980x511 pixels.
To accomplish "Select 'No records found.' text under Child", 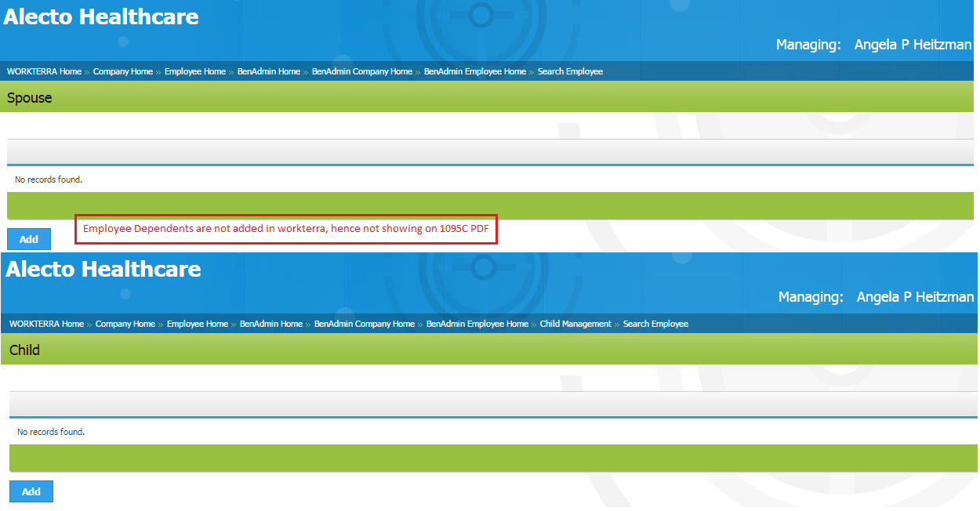I will pos(51,432).
